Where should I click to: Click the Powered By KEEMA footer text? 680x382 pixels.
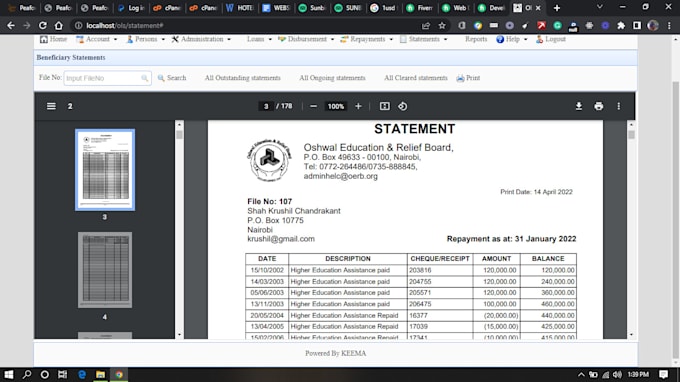click(x=335, y=353)
